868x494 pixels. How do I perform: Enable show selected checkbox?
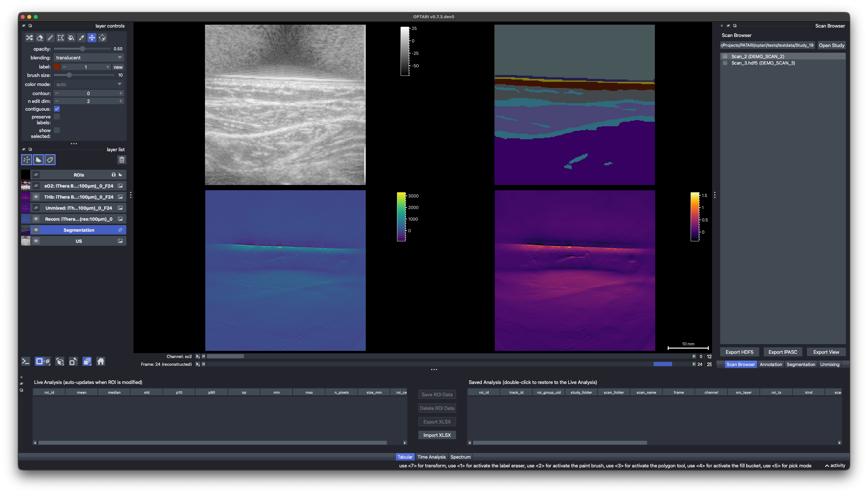pyautogui.click(x=57, y=130)
